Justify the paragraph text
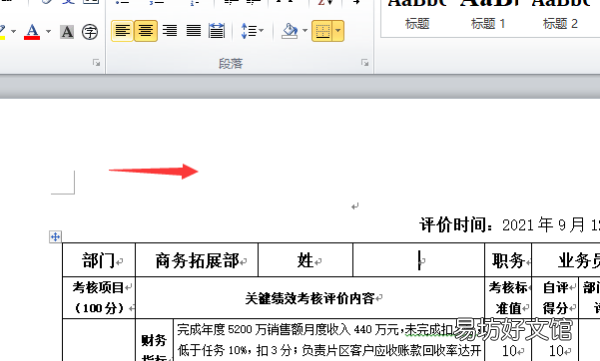Viewport: 600px width, 361px height. [x=193, y=31]
